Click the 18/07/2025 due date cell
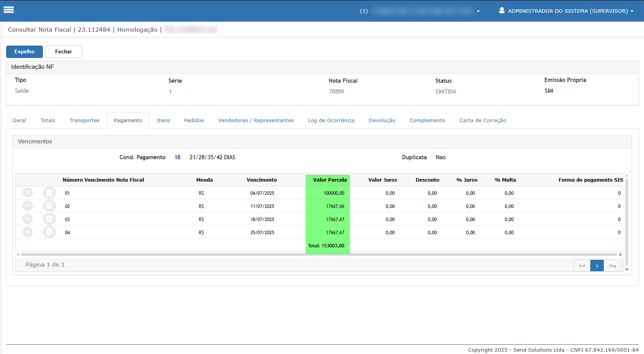 pos(262,219)
